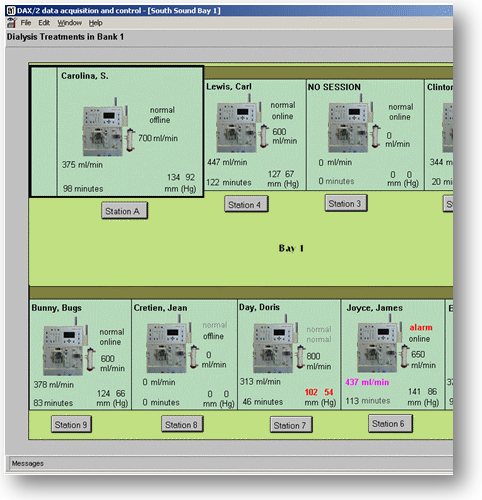Select the Station 7 button
The height and width of the screenshot is (500, 482).
(x=291, y=425)
